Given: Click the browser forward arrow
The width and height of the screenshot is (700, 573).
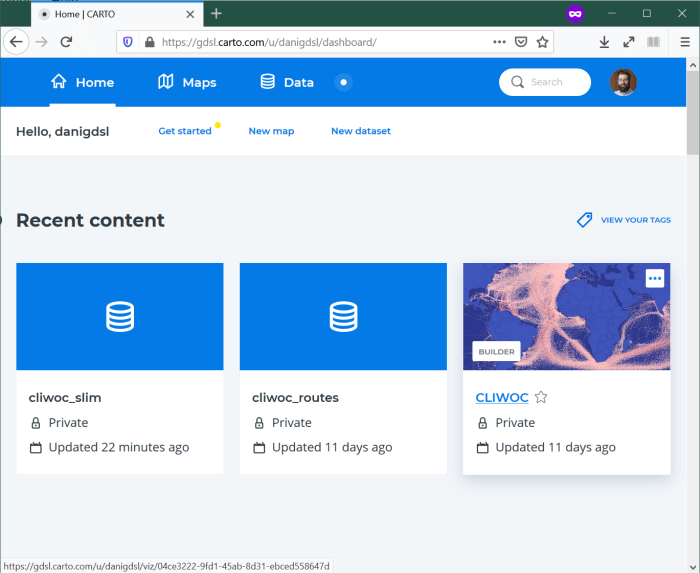Looking at the screenshot, I should 42,42.
